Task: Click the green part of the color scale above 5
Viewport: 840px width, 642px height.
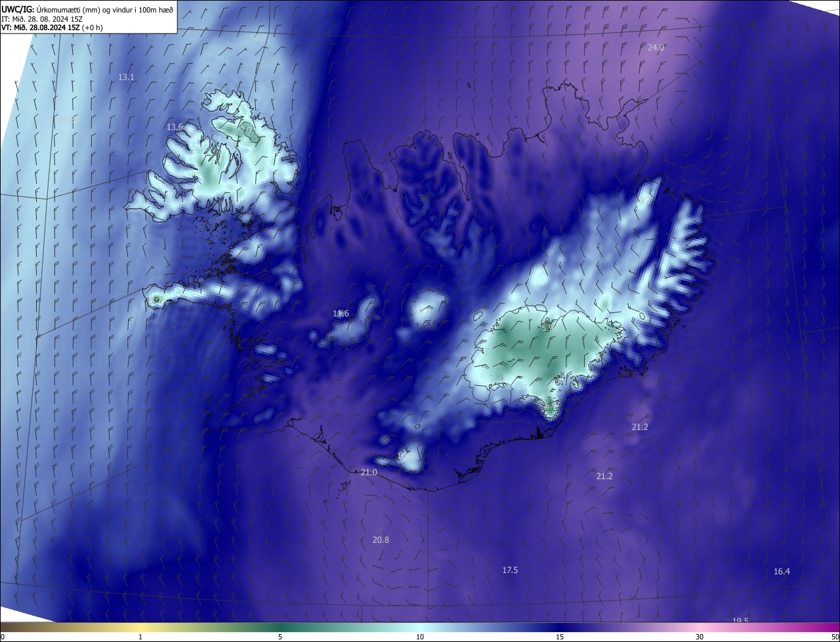Action: pyautogui.click(x=280, y=627)
